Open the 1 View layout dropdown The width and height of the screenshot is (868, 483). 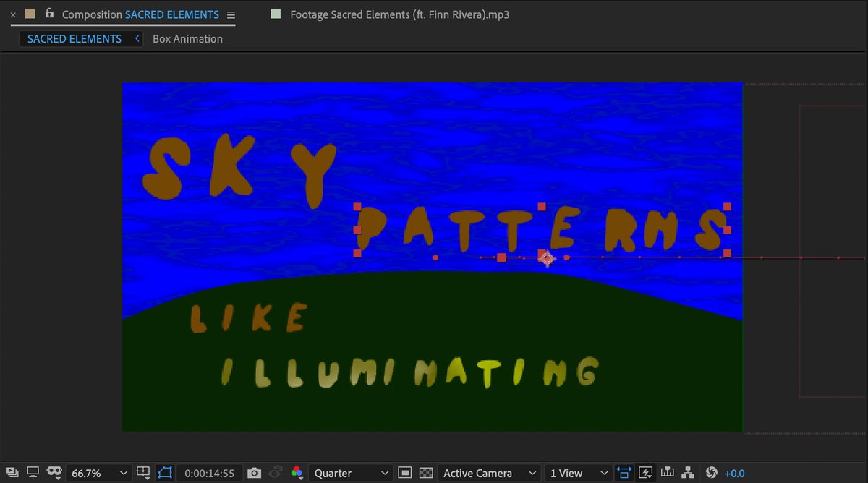(577, 473)
